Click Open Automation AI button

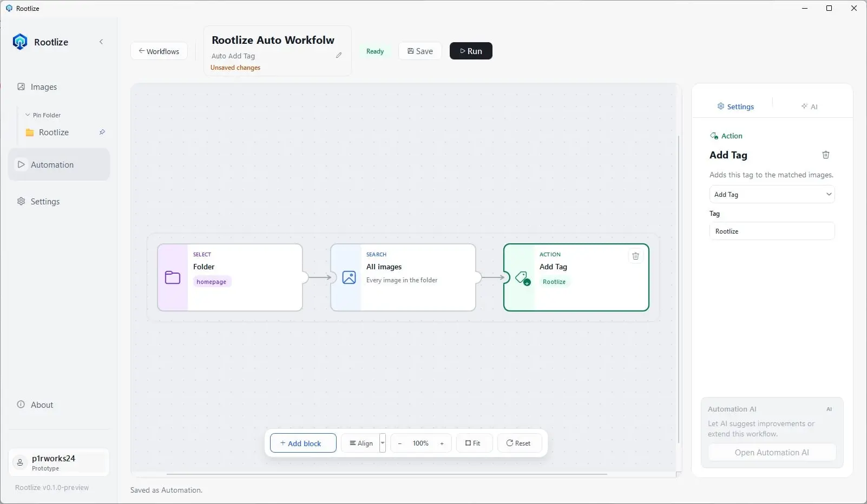[x=772, y=453]
